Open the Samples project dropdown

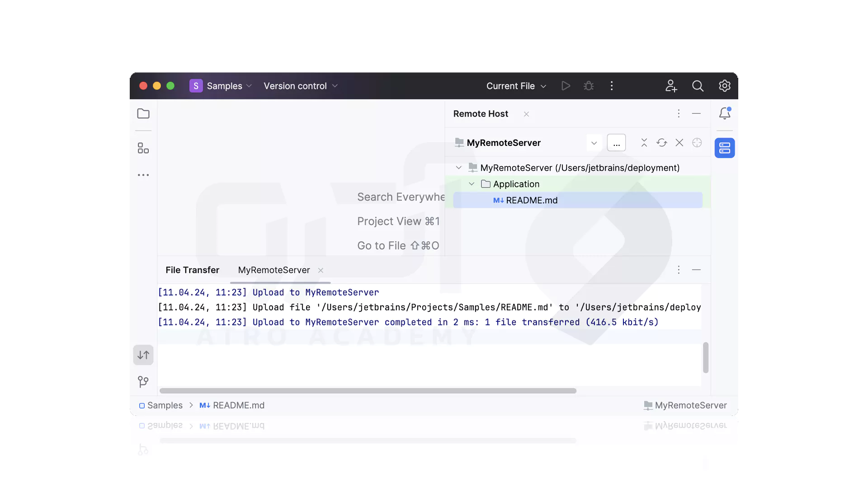[x=221, y=86]
